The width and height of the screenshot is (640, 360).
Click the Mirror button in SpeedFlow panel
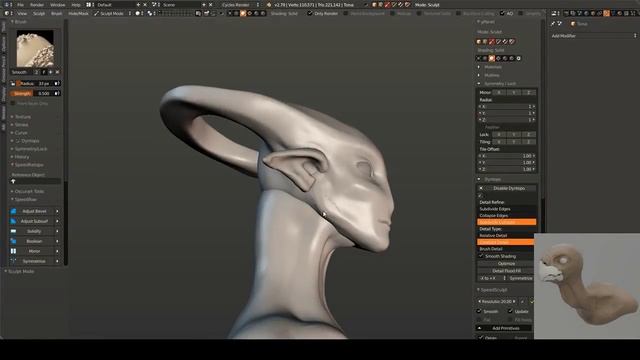[x=35, y=251]
